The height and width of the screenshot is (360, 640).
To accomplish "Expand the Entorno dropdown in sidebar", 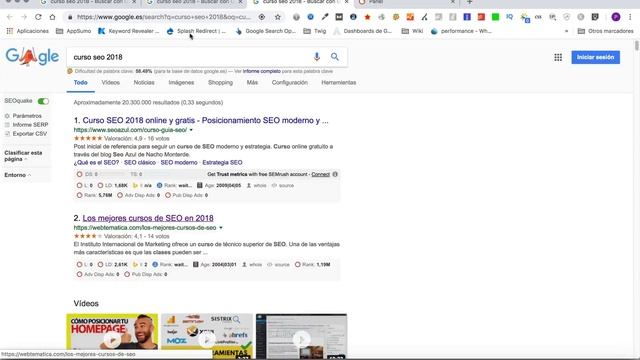I will pyautogui.click(x=18, y=175).
